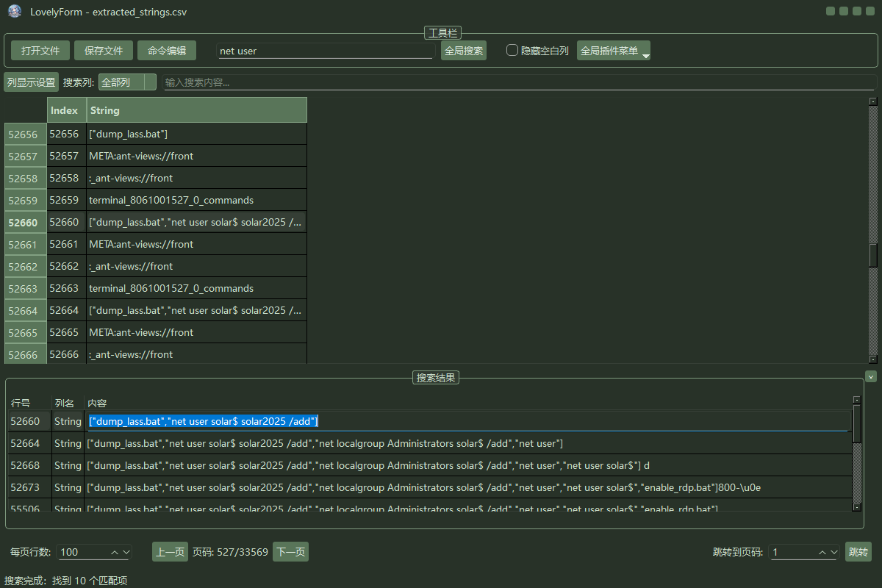This screenshot has height=588, width=882.
Task: Click the search results scrollbar down arrow
Action: (857, 506)
